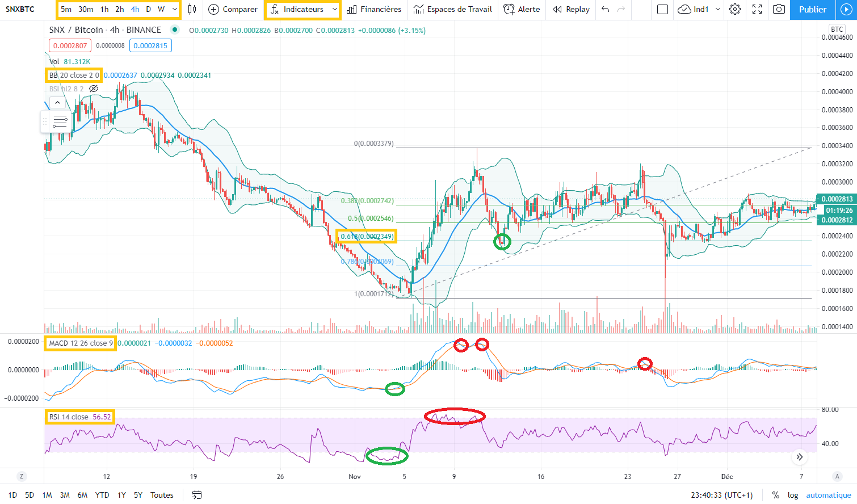Select the W weekly timeframe
This screenshot has width=857, height=504.
[161, 9]
